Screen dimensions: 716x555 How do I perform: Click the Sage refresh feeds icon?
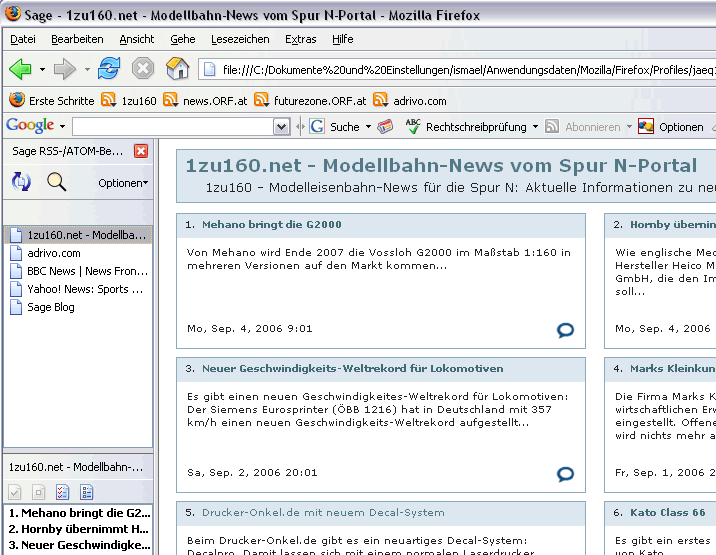click(x=20, y=182)
